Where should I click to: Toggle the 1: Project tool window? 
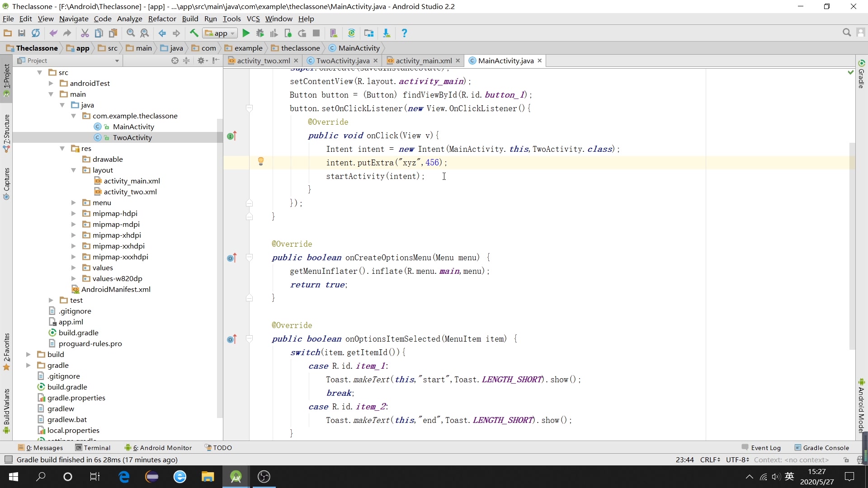click(6, 80)
